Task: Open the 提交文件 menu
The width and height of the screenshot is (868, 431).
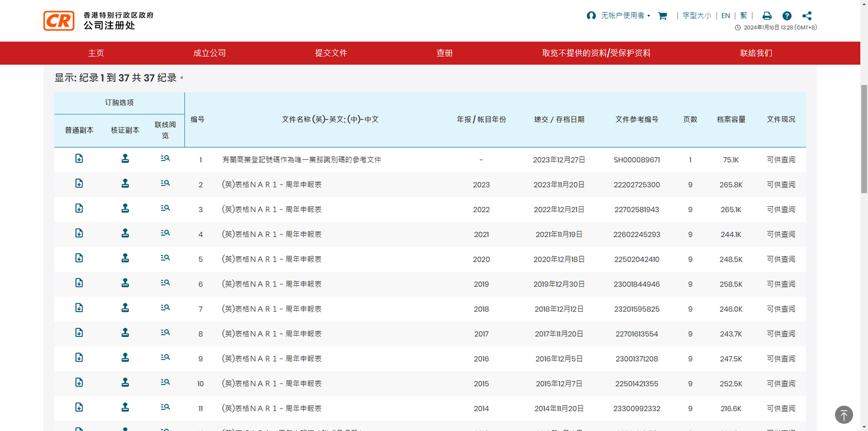Action: click(x=331, y=53)
